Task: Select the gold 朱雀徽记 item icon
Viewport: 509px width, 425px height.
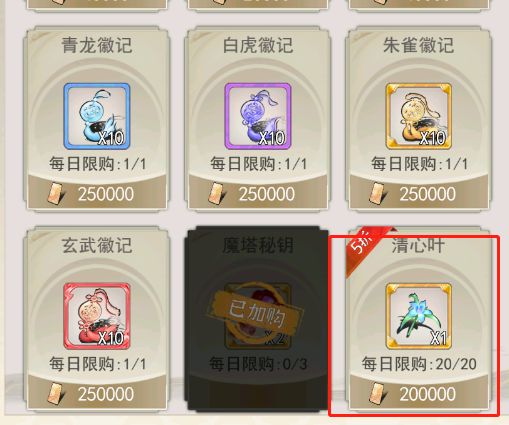Action: [x=419, y=116]
